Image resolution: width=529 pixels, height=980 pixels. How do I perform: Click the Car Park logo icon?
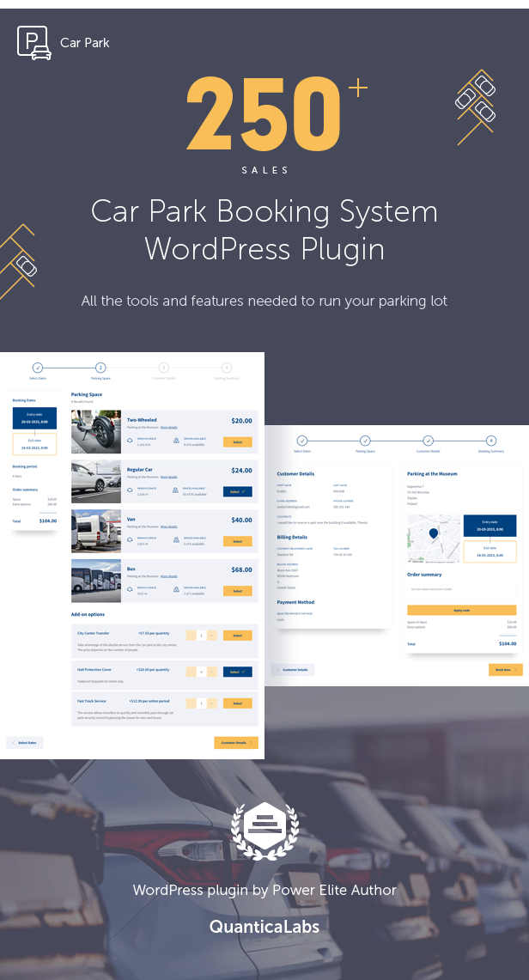pos(33,42)
